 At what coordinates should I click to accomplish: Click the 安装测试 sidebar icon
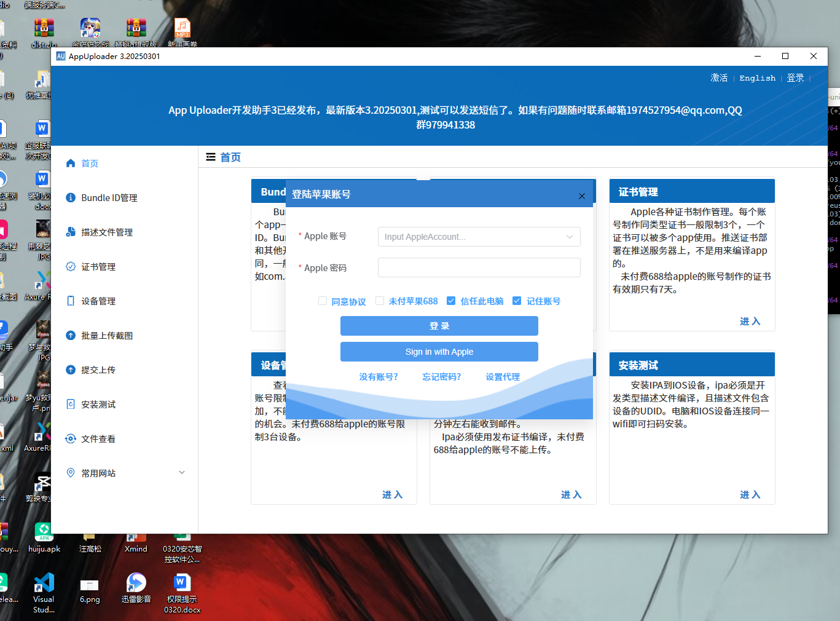[x=71, y=405]
